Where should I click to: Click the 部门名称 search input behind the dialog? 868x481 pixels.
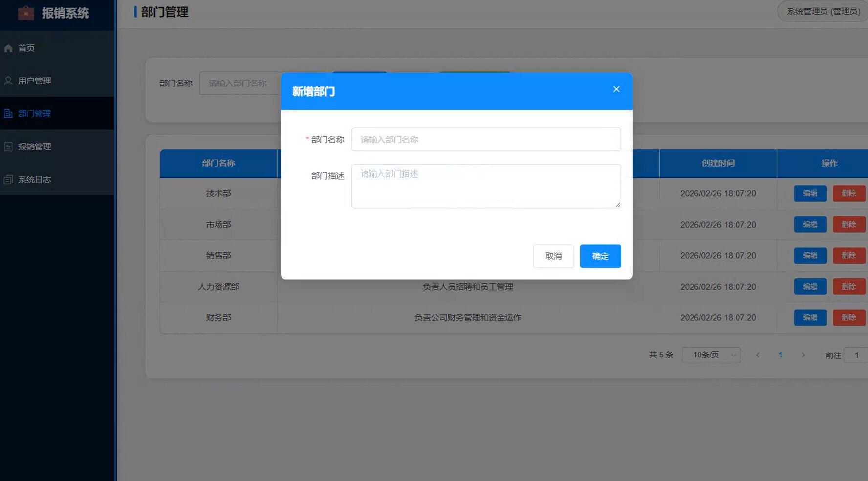pyautogui.click(x=240, y=83)
